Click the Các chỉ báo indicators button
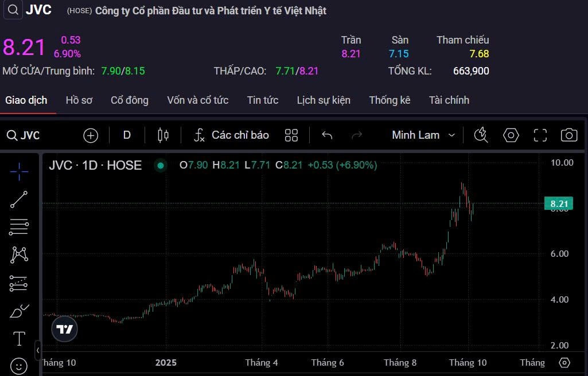Image resolution: width=588 pixels, height=376 pixels. [231, 135]
